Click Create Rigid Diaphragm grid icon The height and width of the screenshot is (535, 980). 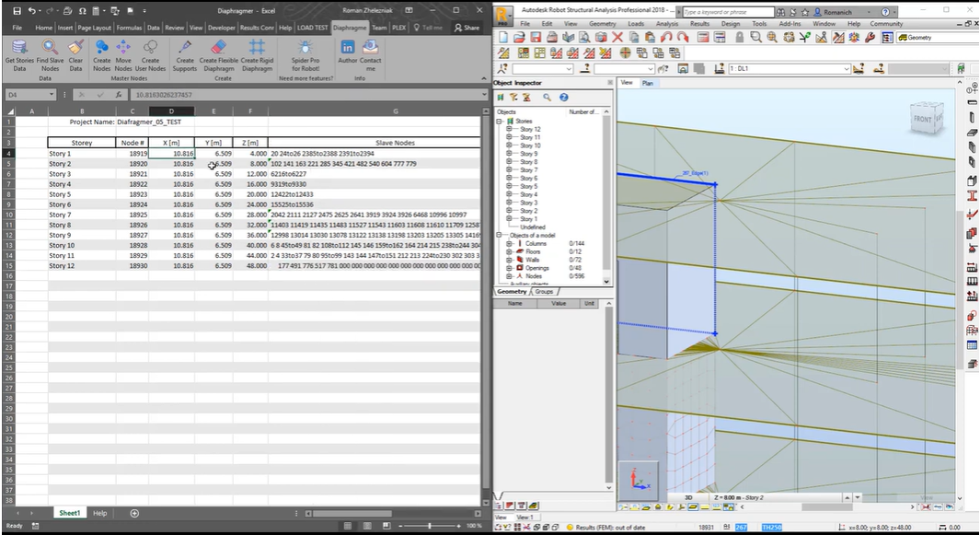pos(257,47)
